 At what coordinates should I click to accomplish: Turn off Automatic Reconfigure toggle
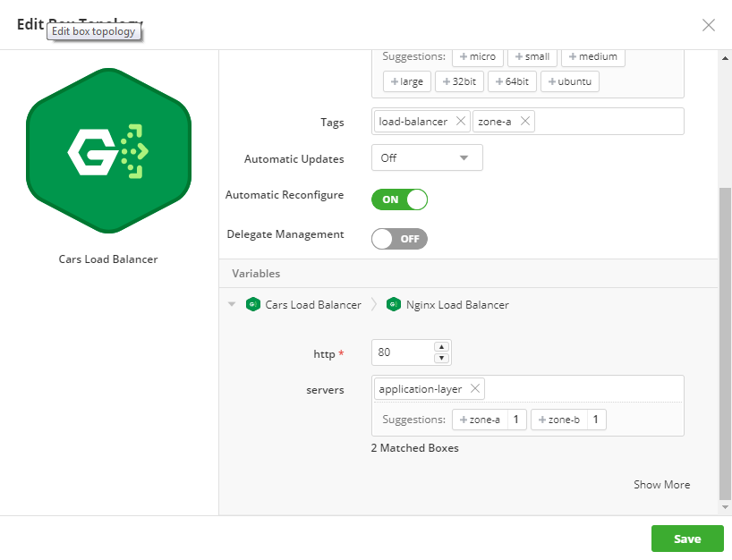tap(399, 199)
